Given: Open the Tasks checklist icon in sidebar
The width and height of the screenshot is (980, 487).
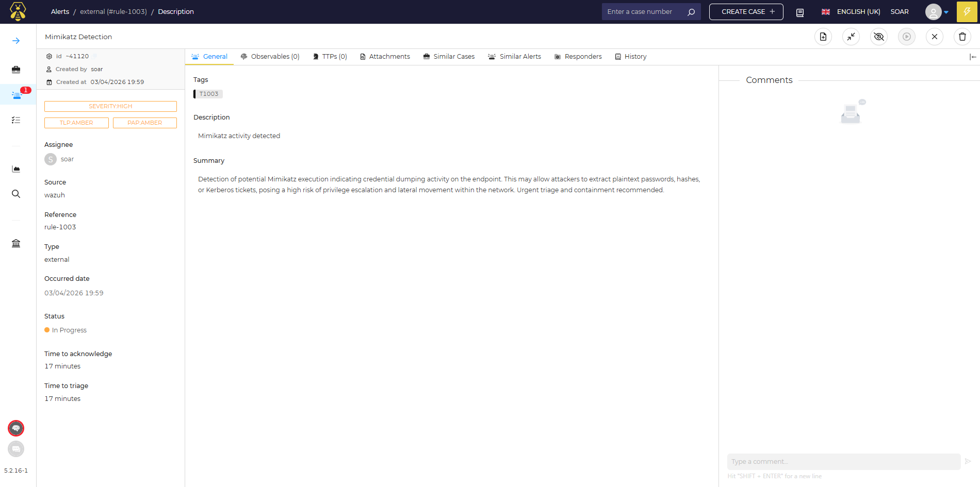Looking at the screenshot, I should click(16, 120).
